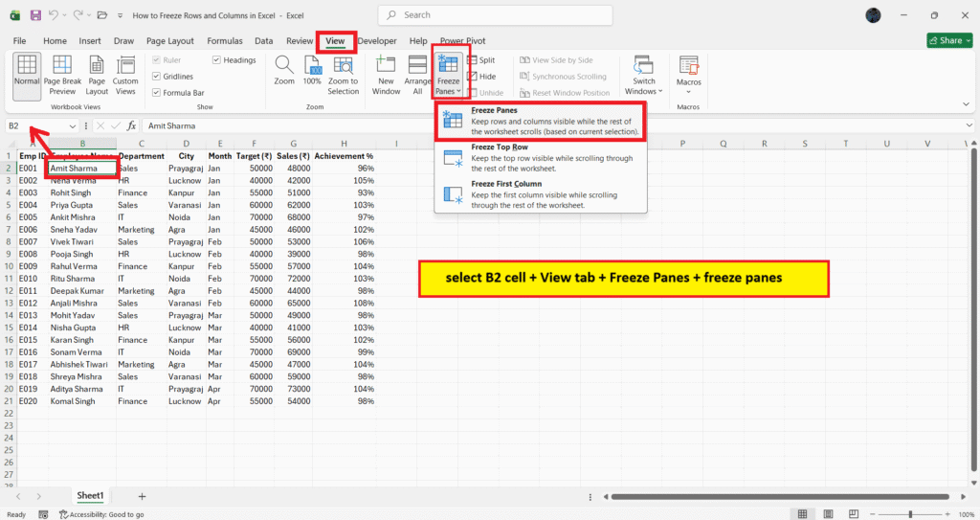Hide the current window

pos(481,77)
